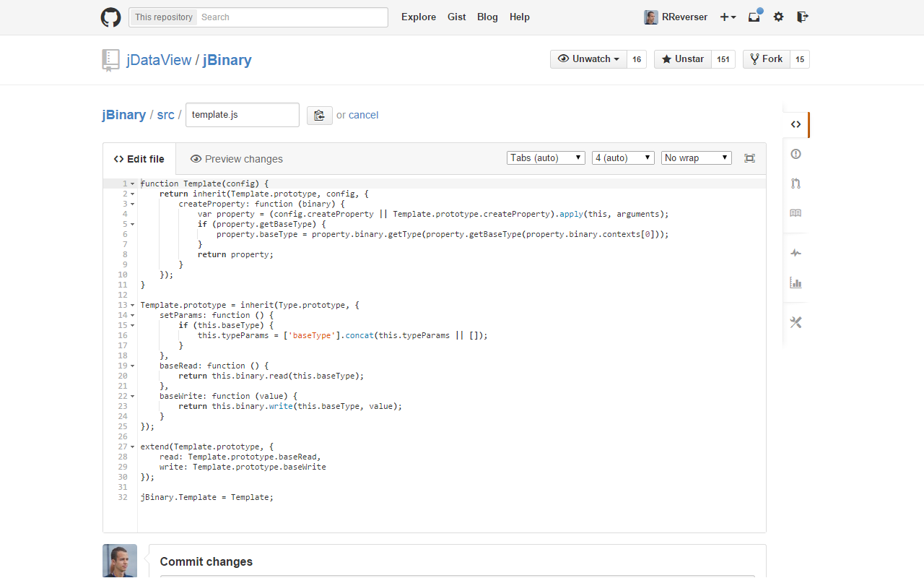This screenshot has width=924, height=578.
Task: Open the Help link in header
Action: coord(520,17)
